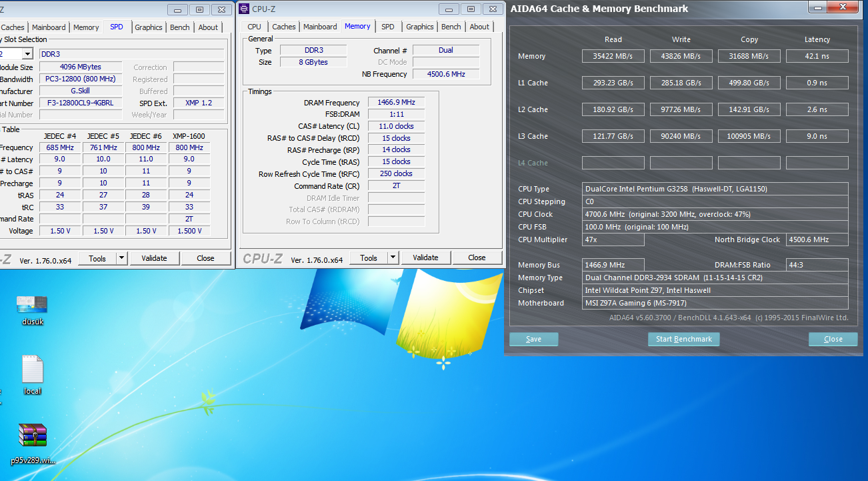This screenshot has height=481, width=868.
Task: Click L1 Cache Read value 293.23 GB/s
Action: (613, 83)
